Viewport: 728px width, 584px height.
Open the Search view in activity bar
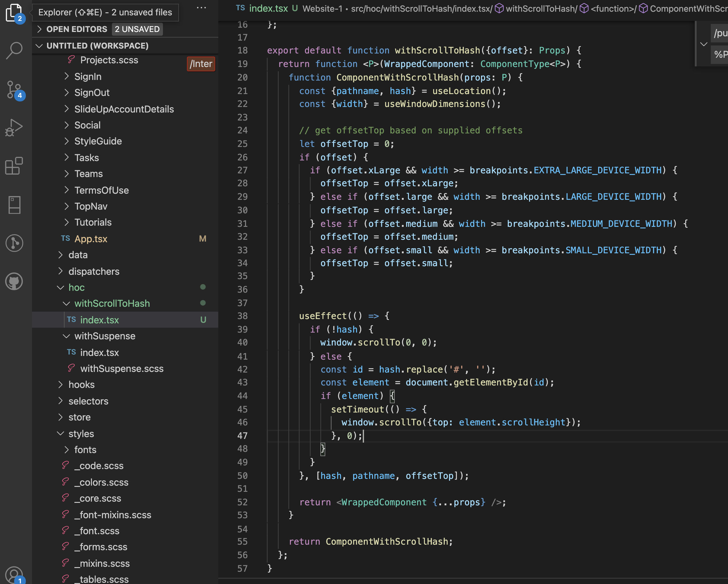[x=14, y=51]
